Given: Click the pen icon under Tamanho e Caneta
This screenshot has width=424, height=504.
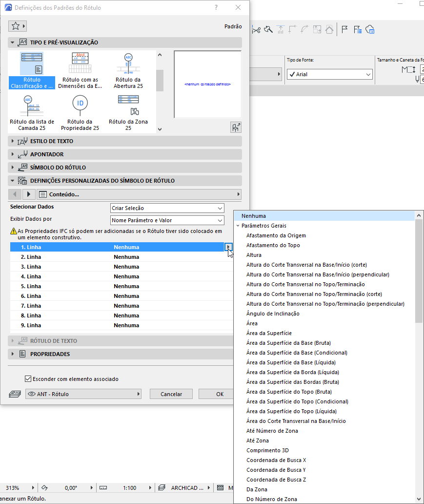Looking at the screenshot, I should coord(417,79).
